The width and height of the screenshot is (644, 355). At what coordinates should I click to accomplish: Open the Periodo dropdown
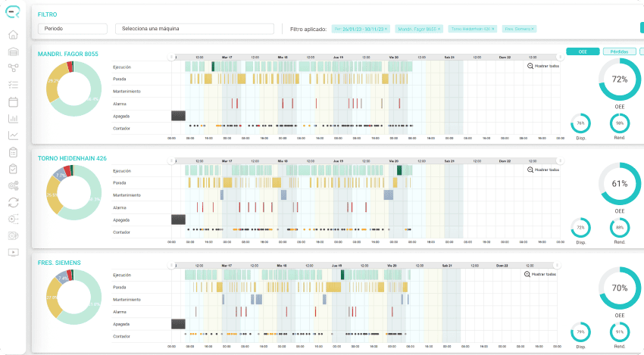pos(73,29)
